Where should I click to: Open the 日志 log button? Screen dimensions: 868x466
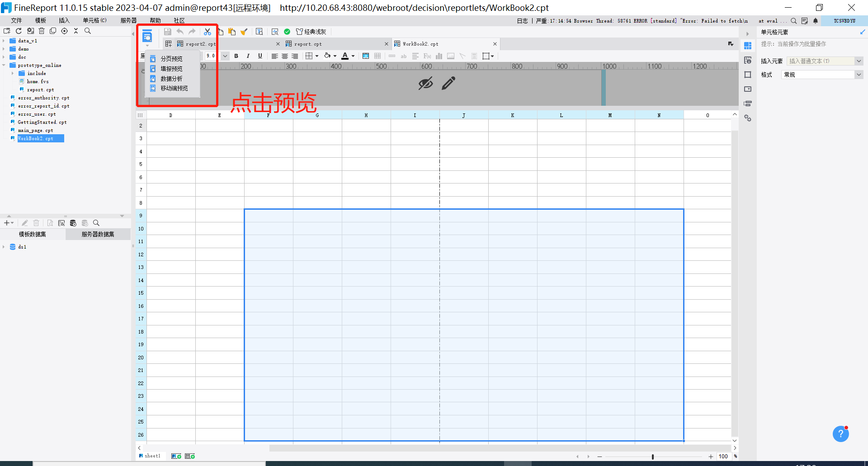[x=522, y=21]
